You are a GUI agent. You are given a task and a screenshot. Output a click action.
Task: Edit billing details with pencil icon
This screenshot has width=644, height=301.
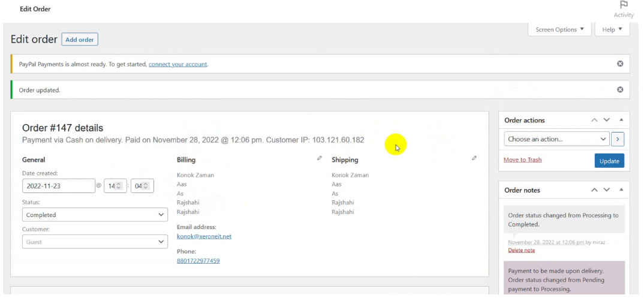pos(319,158)
